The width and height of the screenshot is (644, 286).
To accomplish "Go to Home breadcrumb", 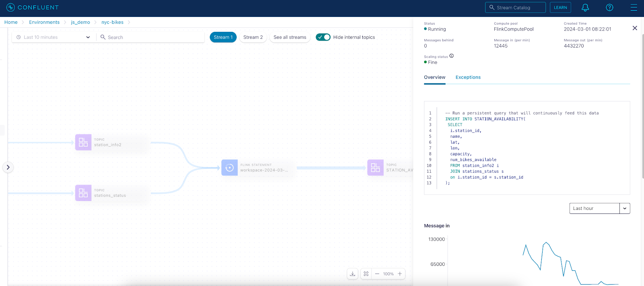I will point(11,22).
